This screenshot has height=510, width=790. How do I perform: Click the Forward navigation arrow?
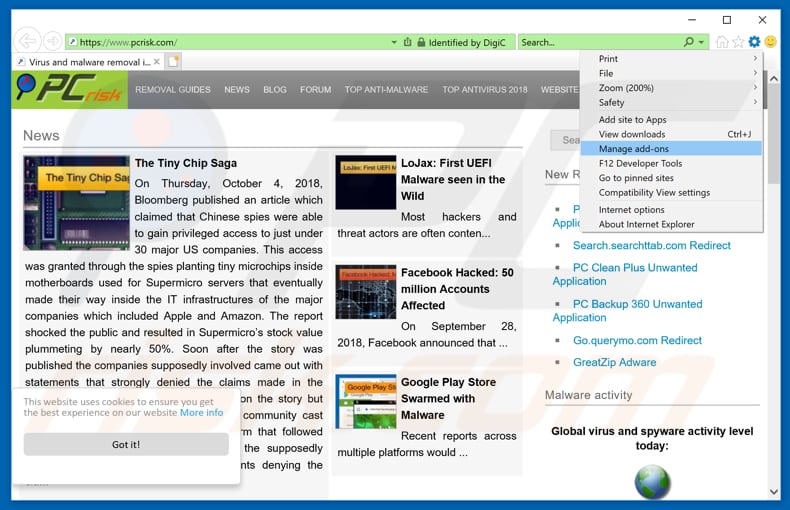point(51,42)
